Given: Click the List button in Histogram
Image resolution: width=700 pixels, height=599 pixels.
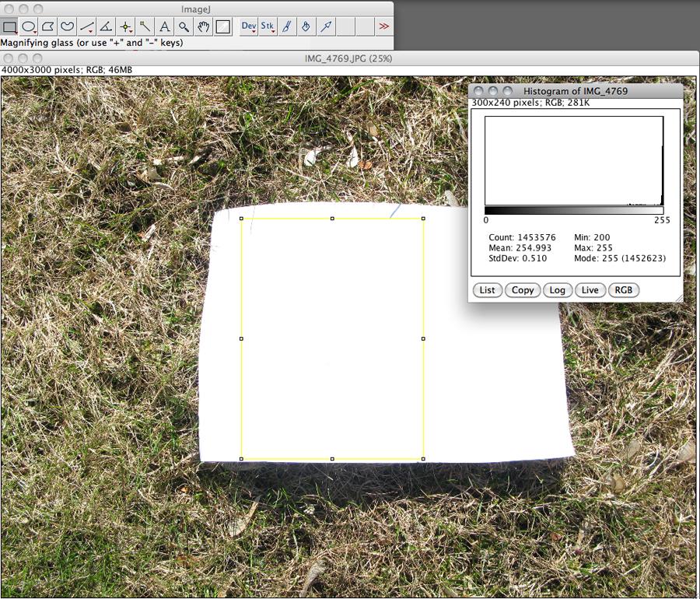Looking at the screenshot, I should click(487, 290).
